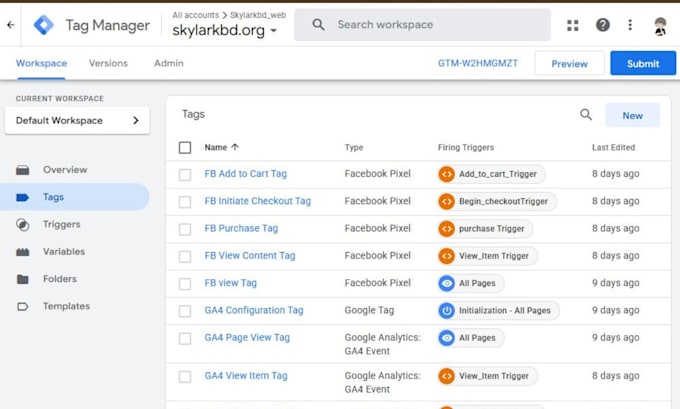
Task: Switch to the Versions tab
Action: [108, 63]
